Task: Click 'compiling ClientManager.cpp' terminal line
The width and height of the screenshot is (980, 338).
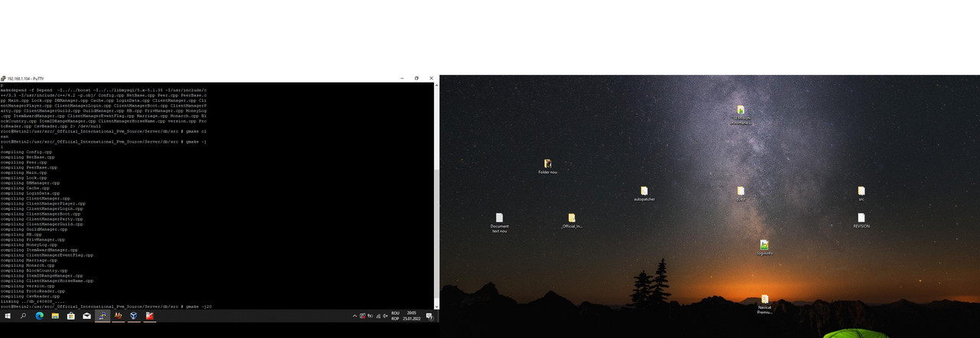Action: [35, 199]
